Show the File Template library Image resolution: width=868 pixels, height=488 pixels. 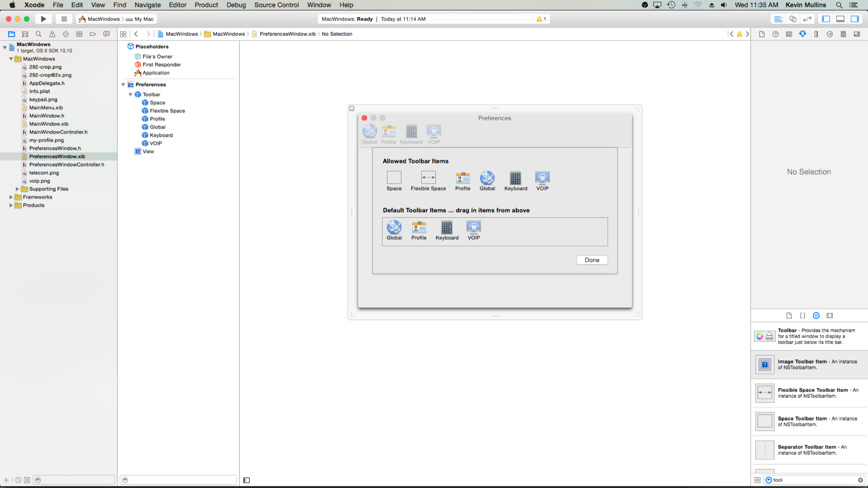click(789, 316)
